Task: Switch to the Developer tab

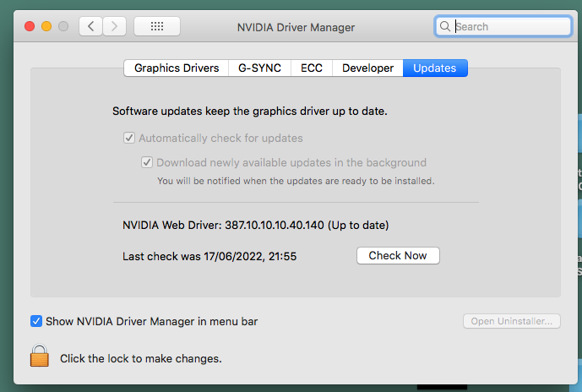Action: point(367,68)
